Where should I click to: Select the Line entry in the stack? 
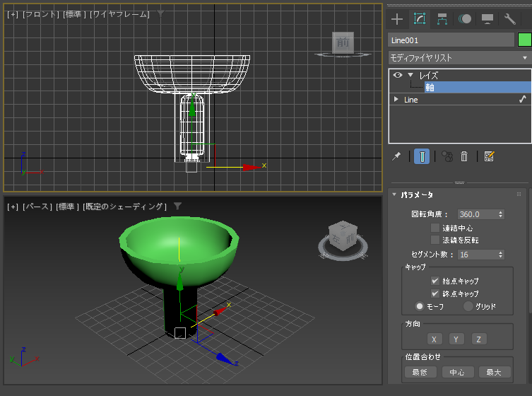point(411,100)
